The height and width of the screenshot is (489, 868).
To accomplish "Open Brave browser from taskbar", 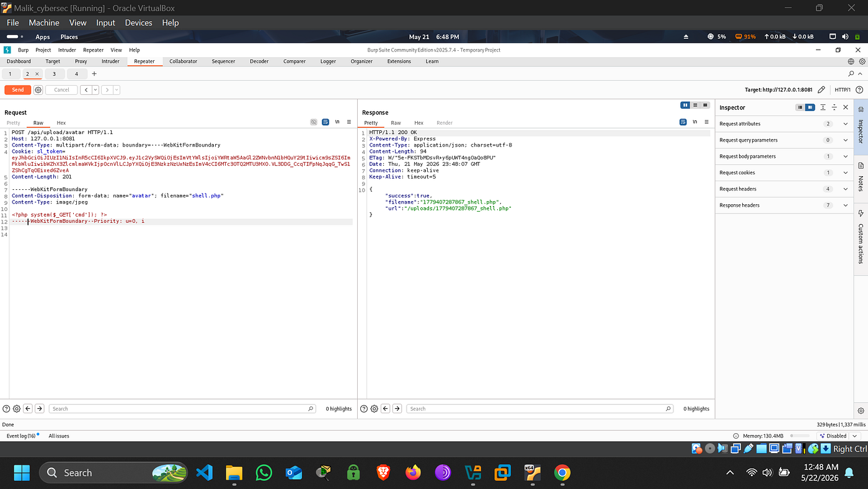I will (383, 473).
